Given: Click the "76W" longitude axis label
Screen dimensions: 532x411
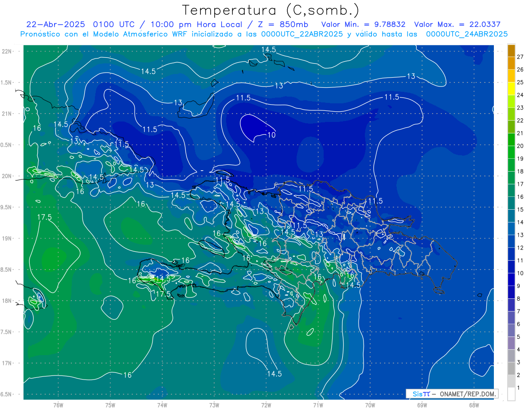Looking at the screenshot, I should pyautogui.click(x=58, y=405).
